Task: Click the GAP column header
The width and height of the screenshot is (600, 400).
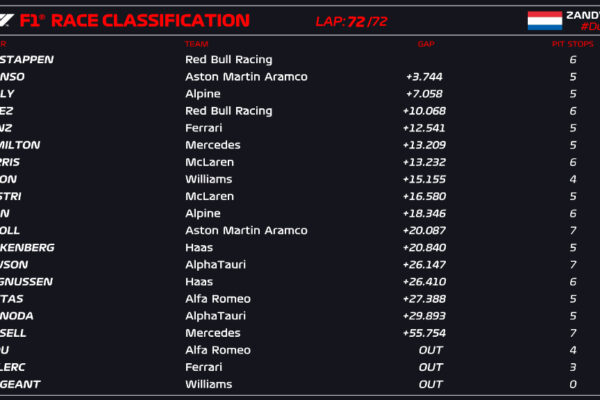Action: coord(426,44)
